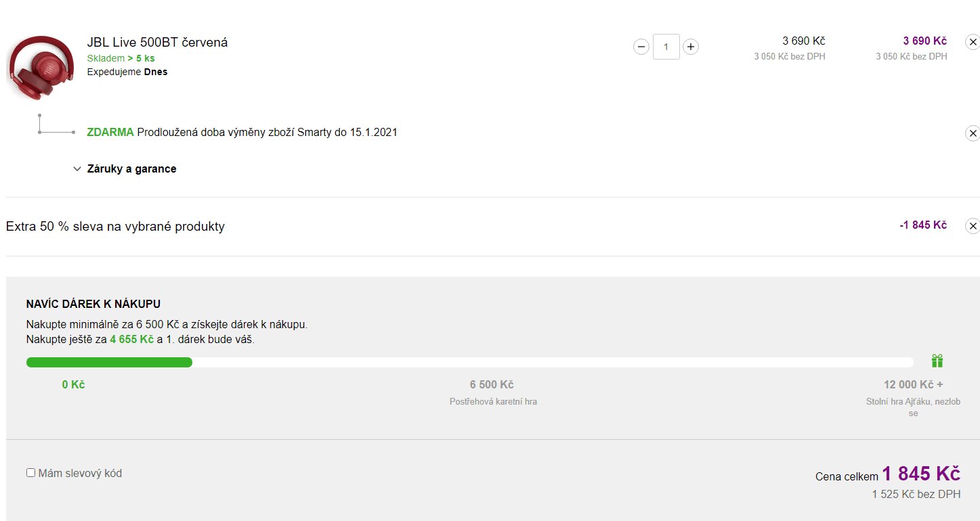Remove extended Smarty exchange period item
Image resolution: width=980 pixels, height=521 pixels.
click(973, 133)
